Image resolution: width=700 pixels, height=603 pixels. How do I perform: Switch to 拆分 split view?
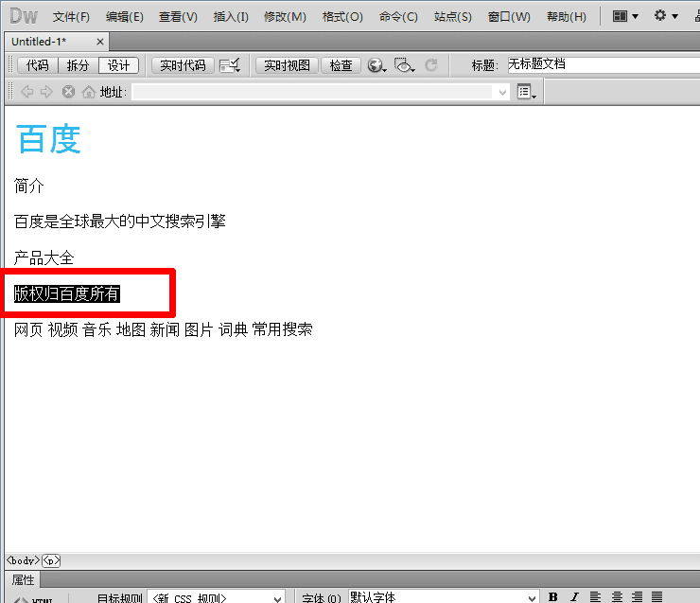click(78, 65)
